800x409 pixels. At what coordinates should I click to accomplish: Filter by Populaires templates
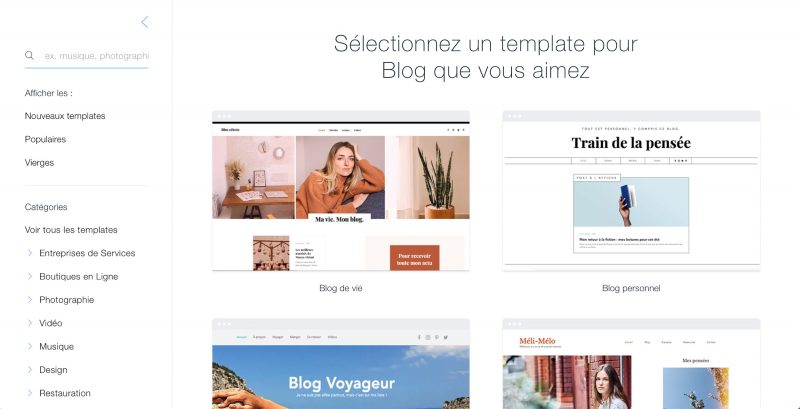tap(45, 139)
